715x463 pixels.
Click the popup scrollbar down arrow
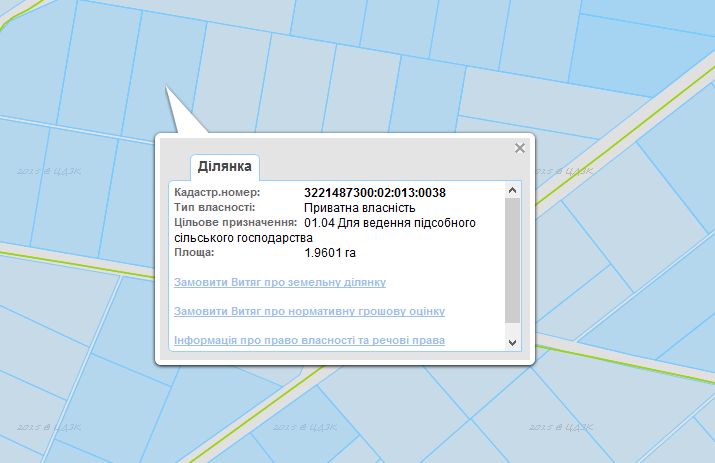(x=513, y=343)
